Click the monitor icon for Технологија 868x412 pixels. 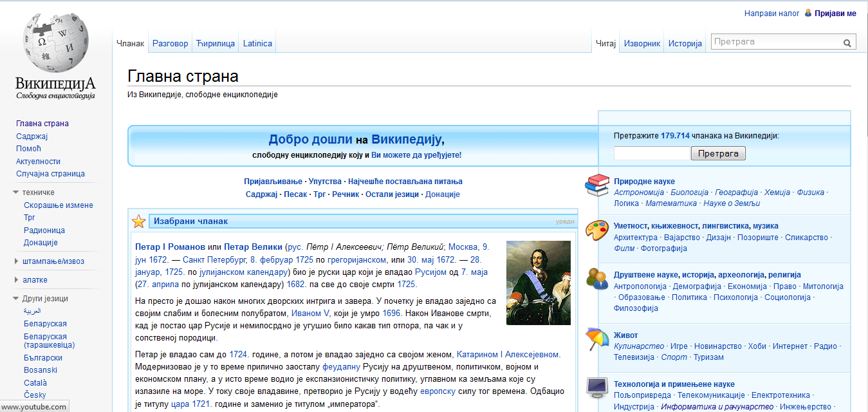click(597, 387)
